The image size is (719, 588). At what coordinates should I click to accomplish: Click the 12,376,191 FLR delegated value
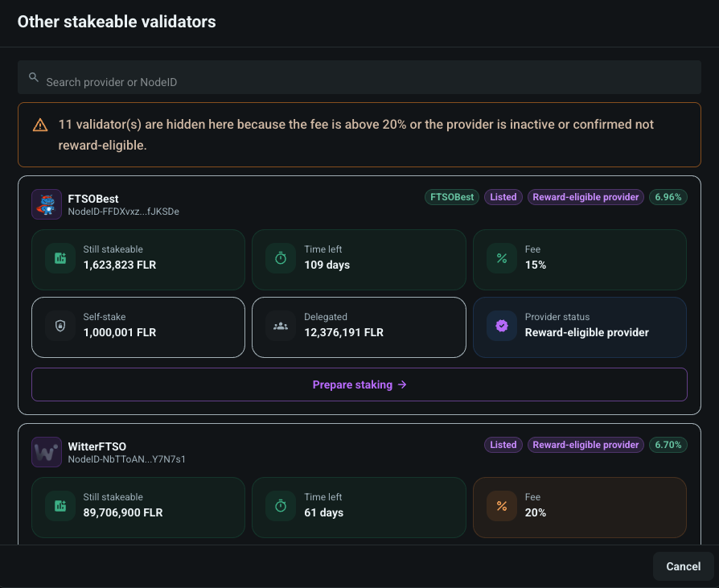[x=344, y=332]
